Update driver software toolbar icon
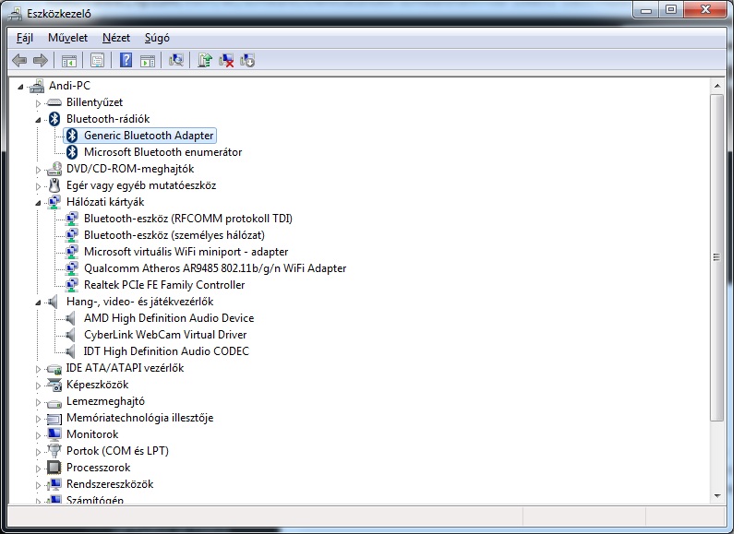 pos(205,60)
